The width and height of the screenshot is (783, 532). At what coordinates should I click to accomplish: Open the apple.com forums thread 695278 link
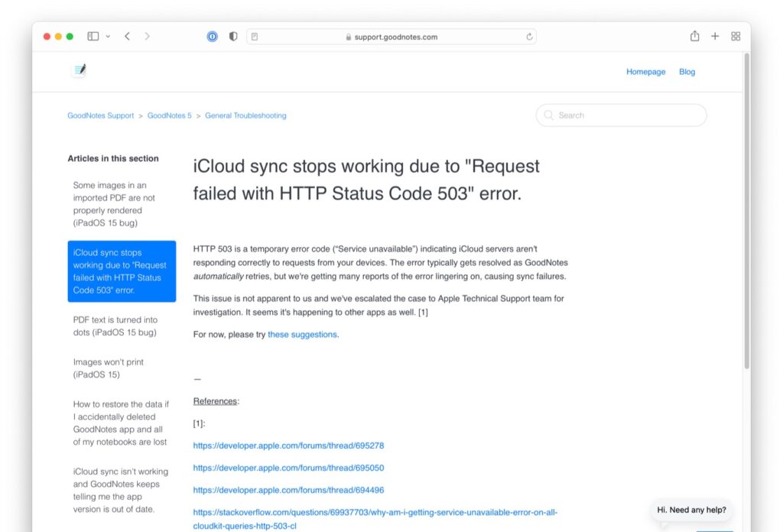(288, 445)
